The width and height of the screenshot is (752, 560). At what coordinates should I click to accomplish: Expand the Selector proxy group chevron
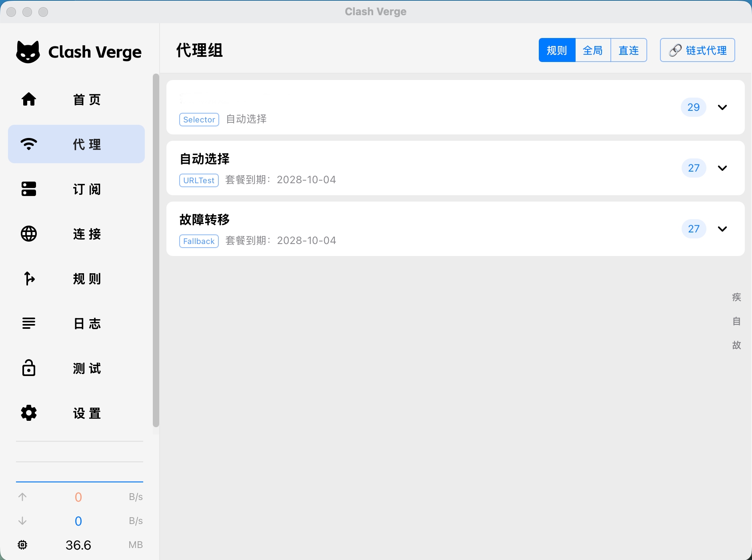point(722,107)
